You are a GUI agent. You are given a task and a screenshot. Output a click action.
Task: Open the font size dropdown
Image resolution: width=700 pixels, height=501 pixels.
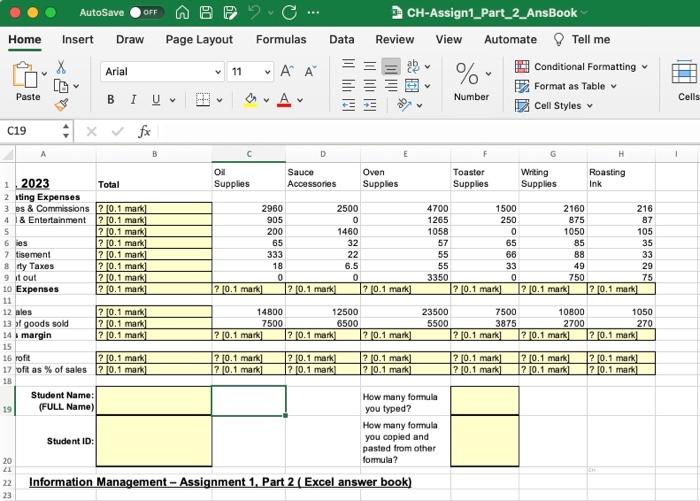[x=267, y=72]
